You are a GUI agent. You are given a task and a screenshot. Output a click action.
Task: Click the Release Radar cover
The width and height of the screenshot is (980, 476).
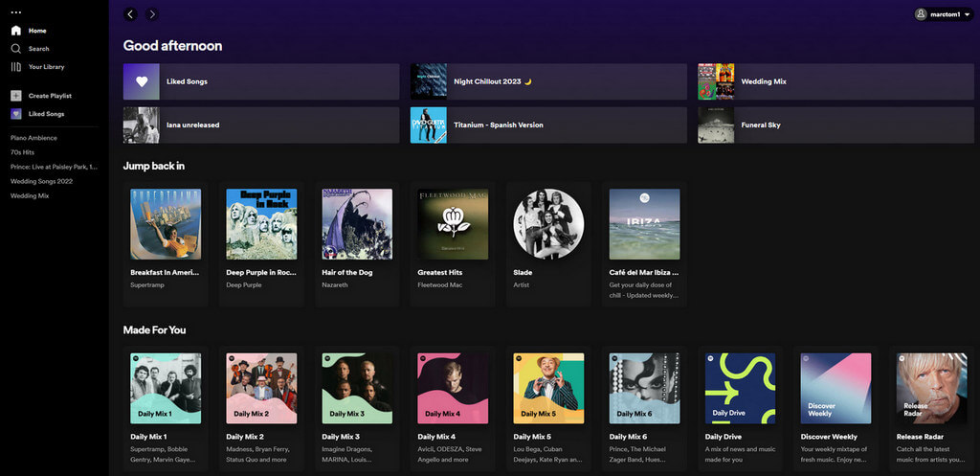[x=932, y=389]
